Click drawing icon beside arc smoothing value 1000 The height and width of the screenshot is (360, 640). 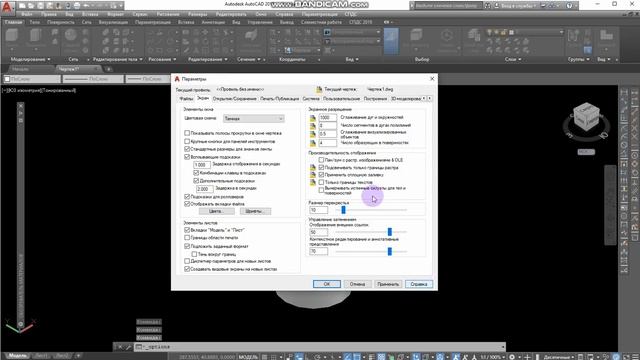coord(313,118)
